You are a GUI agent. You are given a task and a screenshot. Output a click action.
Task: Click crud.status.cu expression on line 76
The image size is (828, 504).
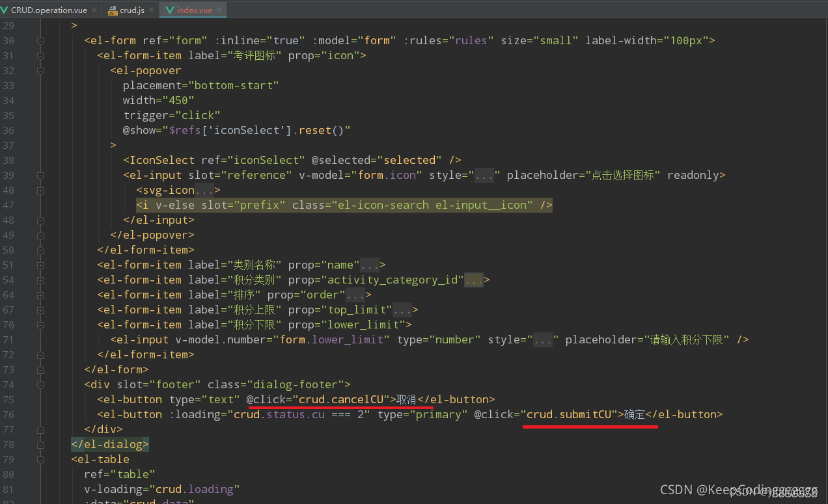pos(279,414)
